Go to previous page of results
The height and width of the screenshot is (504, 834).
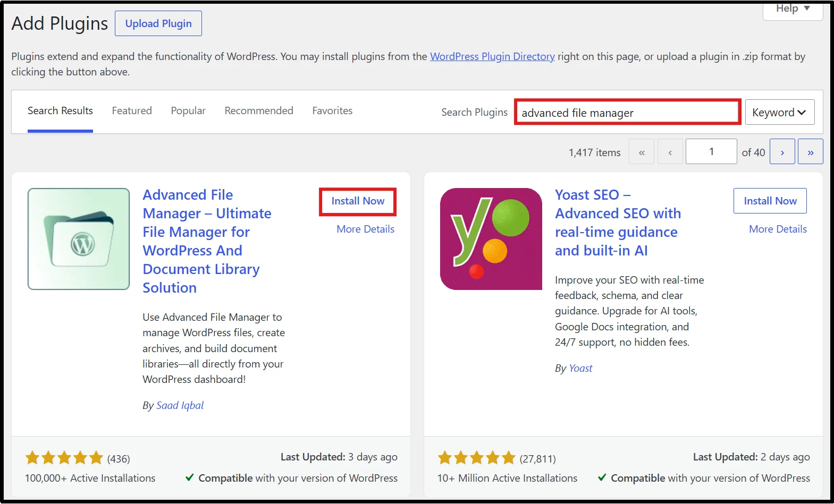(x=670, y=152)
